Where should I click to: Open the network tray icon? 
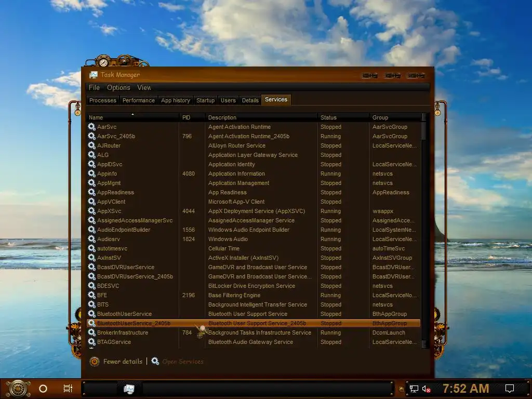414,389
